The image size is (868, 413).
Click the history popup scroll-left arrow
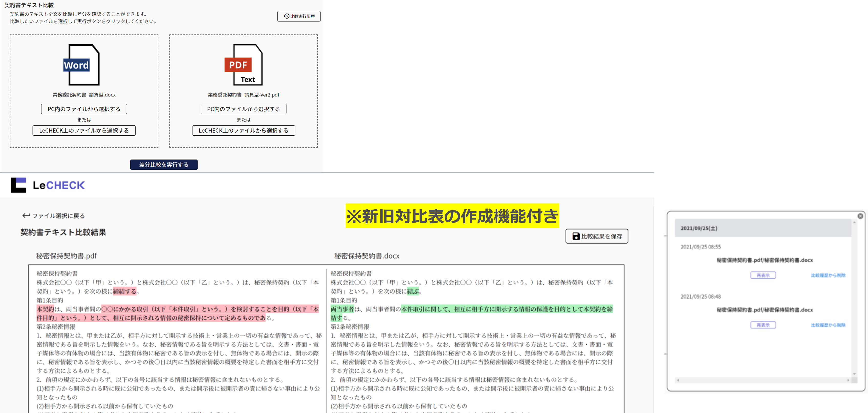(678, 380)
